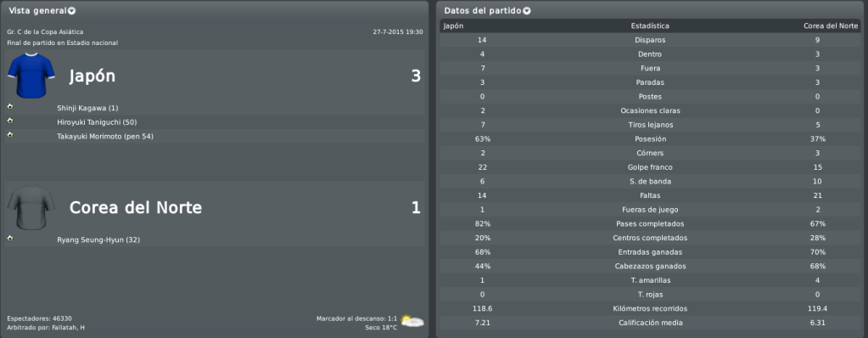
Task: Click Japón's blue jersey icon
Action: [31, 76]
